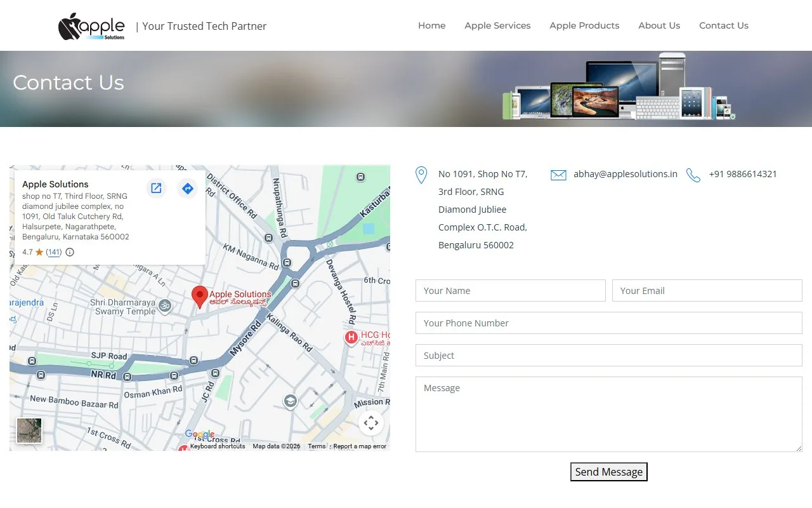Click the Your Phone Number field
Viewport: 812px width, 508px height.
tap(609, 323)
